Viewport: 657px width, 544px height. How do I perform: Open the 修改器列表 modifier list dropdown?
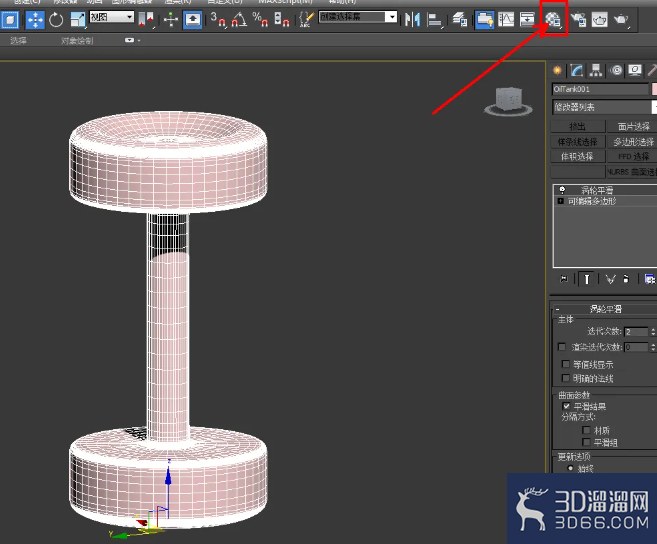(x=605, y=107)
